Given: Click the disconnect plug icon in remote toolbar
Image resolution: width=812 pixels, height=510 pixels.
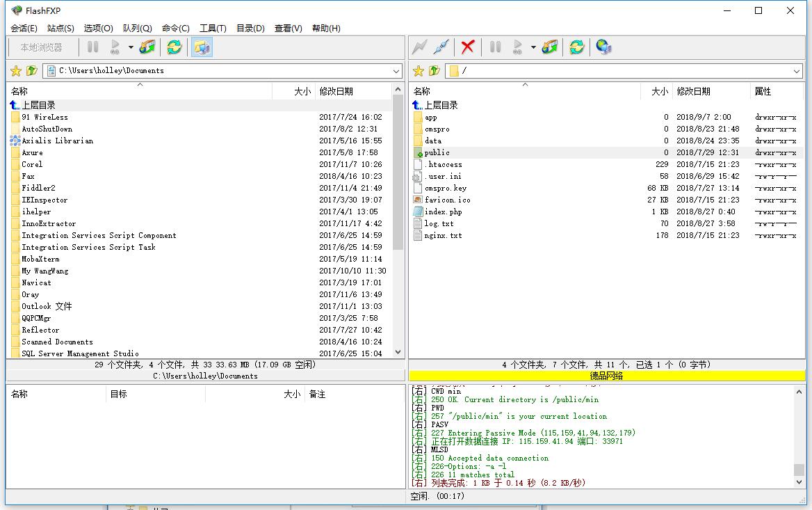Looking at the screenshot, I should click(441, 47).
